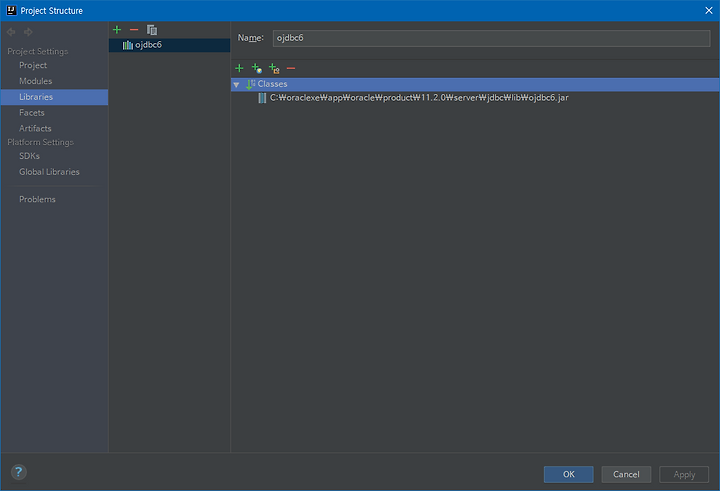Select the ojdbc6 library entry
720x491 pixels.
pyautogui.click(x=169, y=45)
